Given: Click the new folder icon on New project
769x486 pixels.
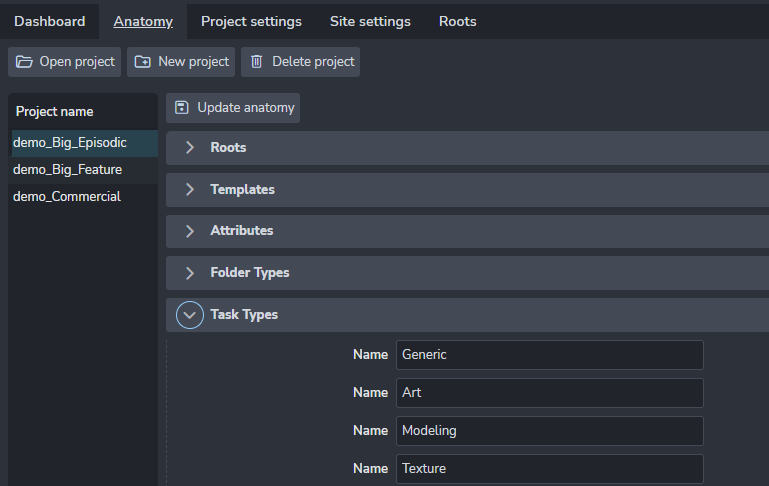Looking at the screenshot, I should click(143, 62).
